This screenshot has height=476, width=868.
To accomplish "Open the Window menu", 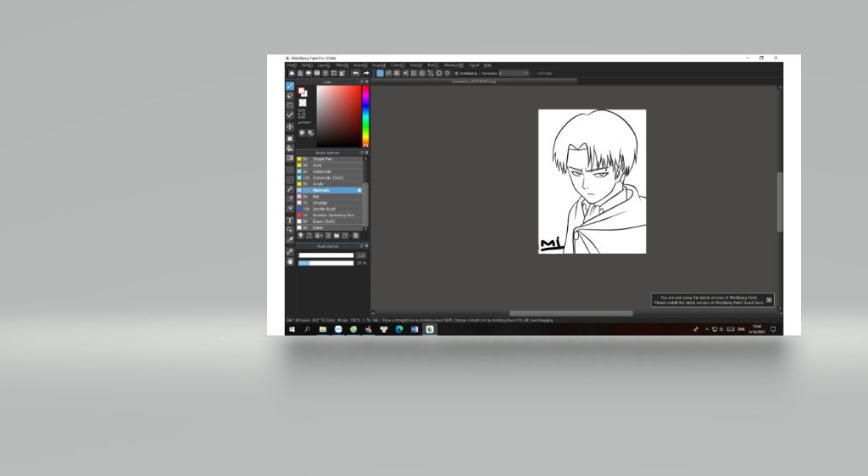I will pyautogui.click(x=454, y=65).
